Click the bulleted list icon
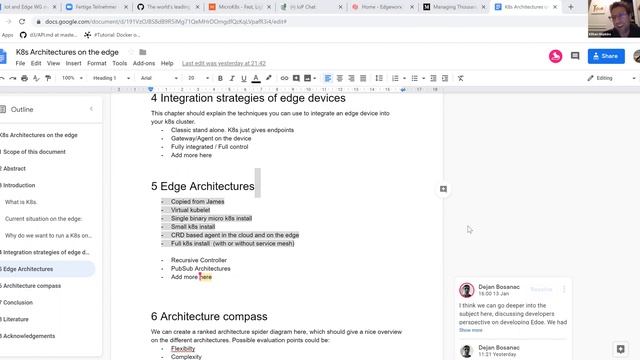640x360 pixels. pos(414,78)
